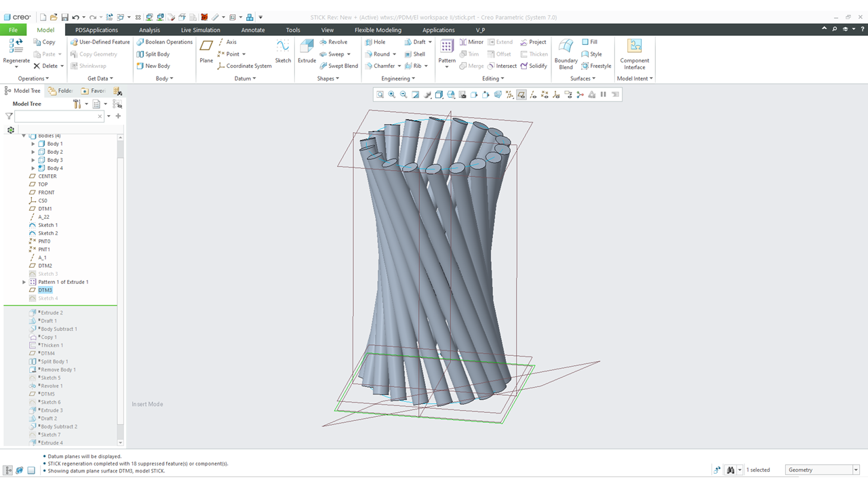Click the Swept Blend tool
This screenshot has height=488, width=868.
(x=338, y=66)
